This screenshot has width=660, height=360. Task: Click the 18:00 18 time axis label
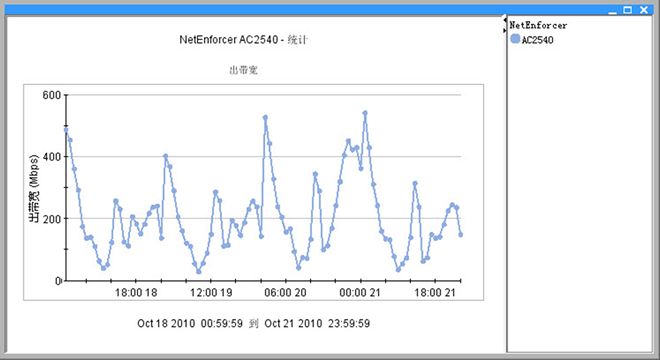point(136,293)
